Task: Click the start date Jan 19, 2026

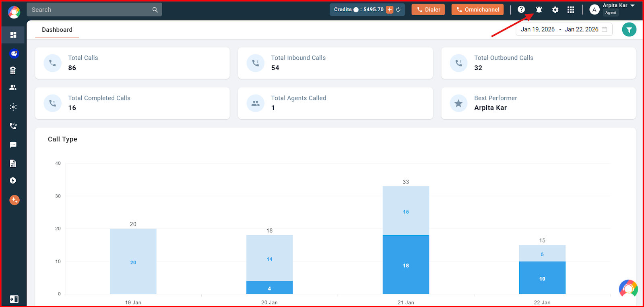Action: point(538,29)
